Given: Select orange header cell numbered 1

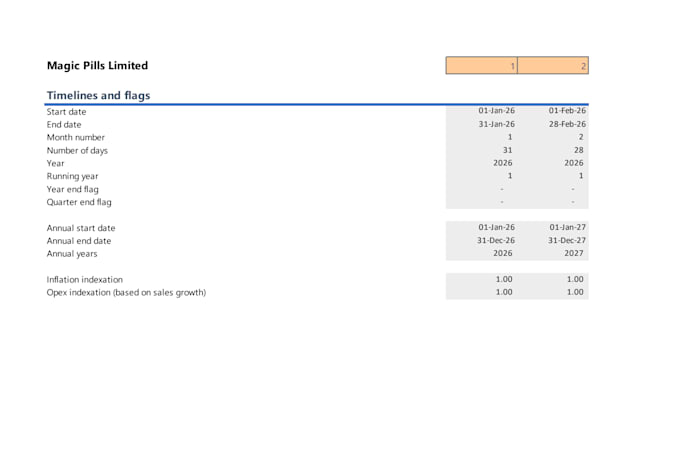Looking at the screenshot, I should pos(481,66).
